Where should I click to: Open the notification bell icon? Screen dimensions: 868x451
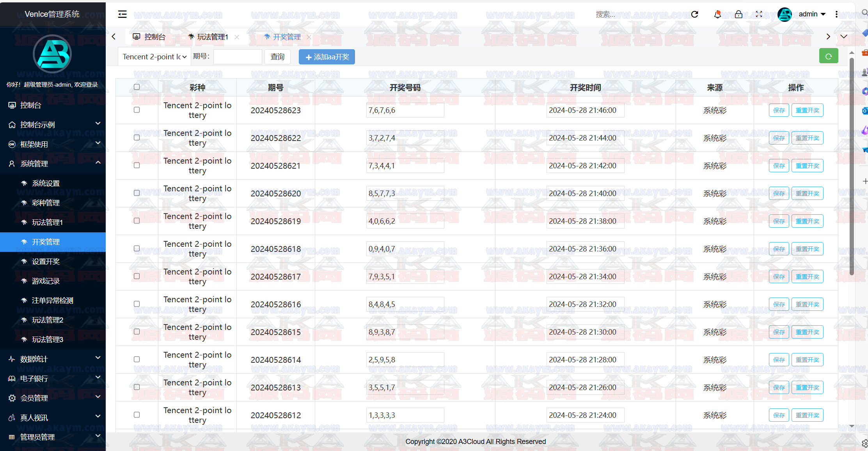[x=717, y=14]
